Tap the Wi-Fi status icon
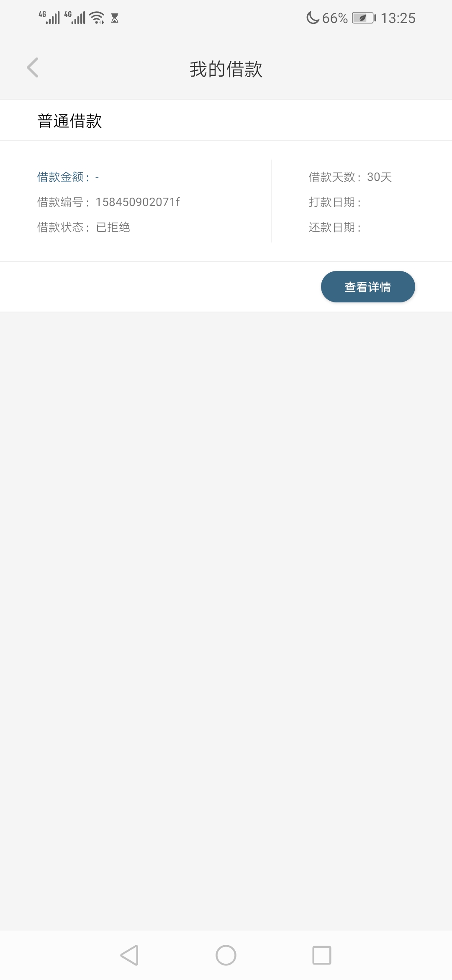 click(x=97, y=18)
